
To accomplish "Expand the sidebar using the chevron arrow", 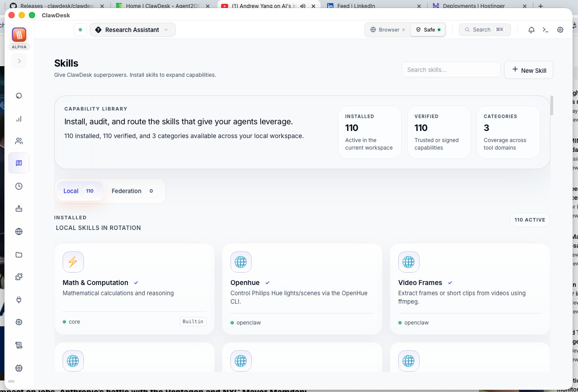I will (19, 61).
